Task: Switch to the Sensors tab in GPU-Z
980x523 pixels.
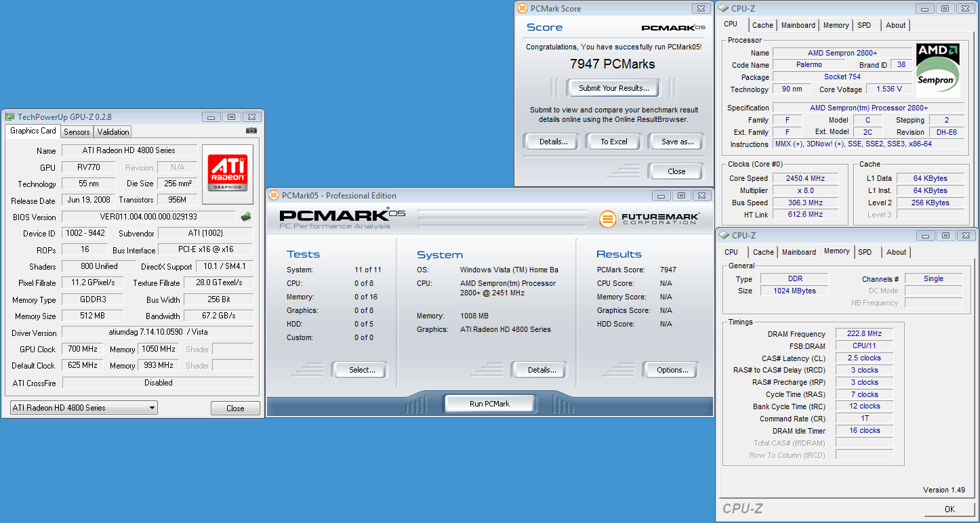Action: [77, 132]
